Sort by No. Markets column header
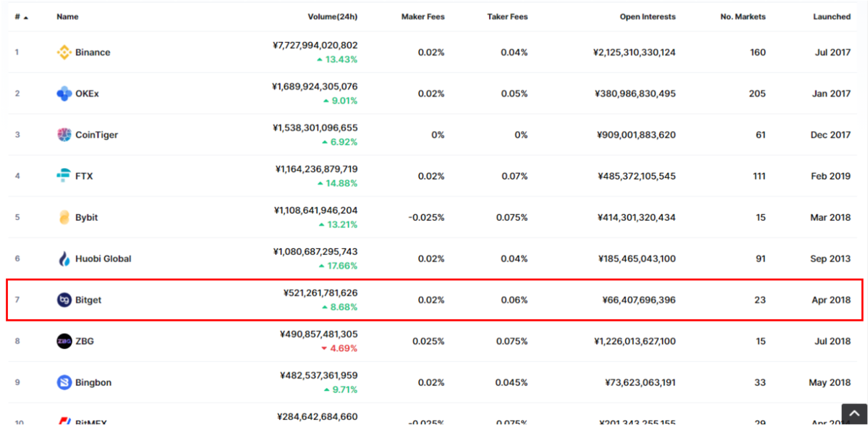Viewport: 868px width, 425px height. (x=743, y=17)
